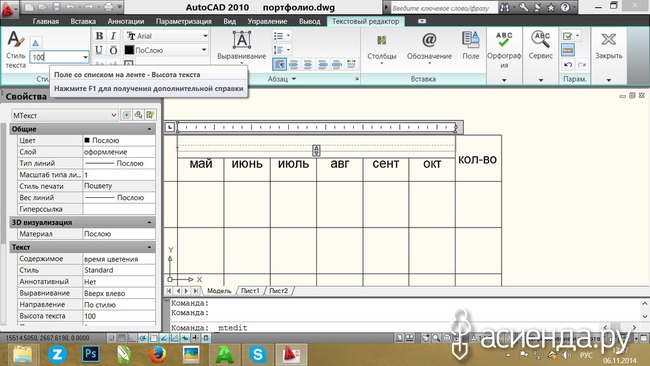Close text editor with Закрыть

(x=609, y=46)
